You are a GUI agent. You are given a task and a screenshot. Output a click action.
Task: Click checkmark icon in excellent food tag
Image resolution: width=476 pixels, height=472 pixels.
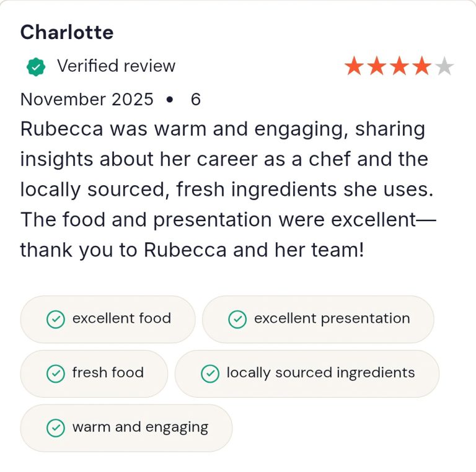(x=56, y=319)
